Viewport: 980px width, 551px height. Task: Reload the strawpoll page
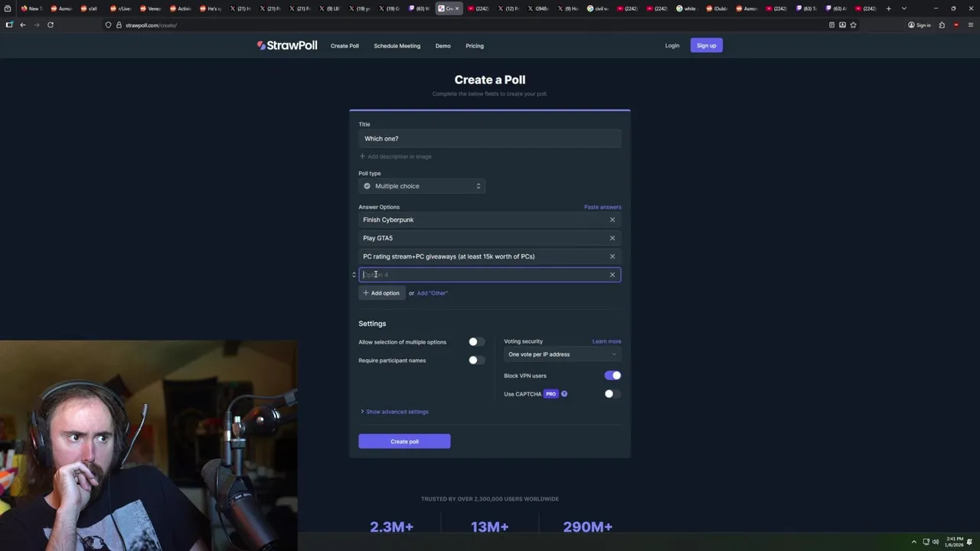pos(51,24)
